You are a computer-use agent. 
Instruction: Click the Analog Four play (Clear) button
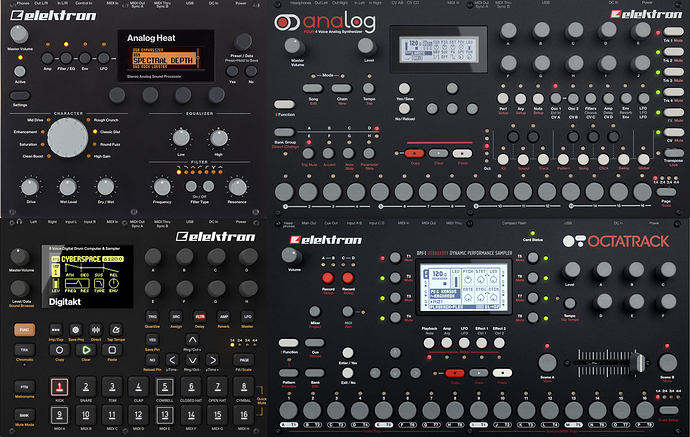point(438,154)
